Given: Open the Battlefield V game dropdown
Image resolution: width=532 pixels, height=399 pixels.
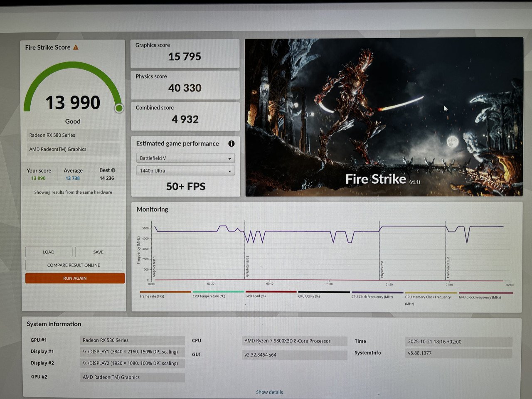Looking at the screenshot, I should [185, 158].
